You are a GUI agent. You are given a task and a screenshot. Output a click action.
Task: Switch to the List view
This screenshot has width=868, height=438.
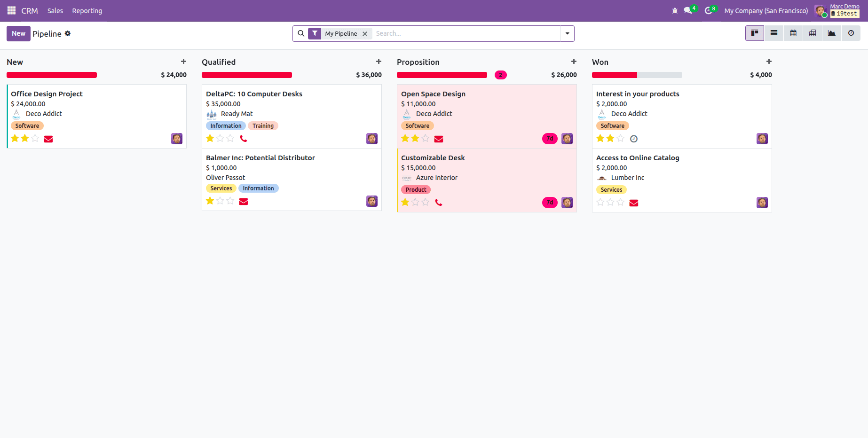pyautogui.click(x=773, y=33)
